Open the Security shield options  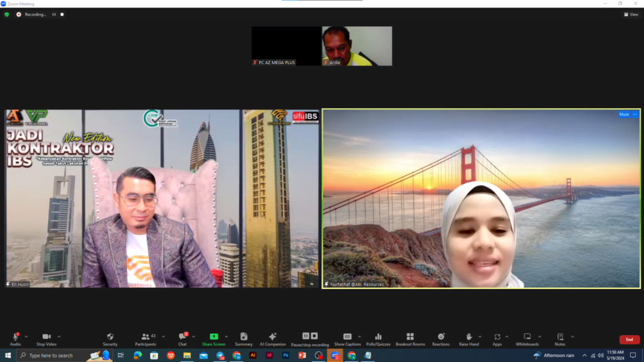click(110, 337)
